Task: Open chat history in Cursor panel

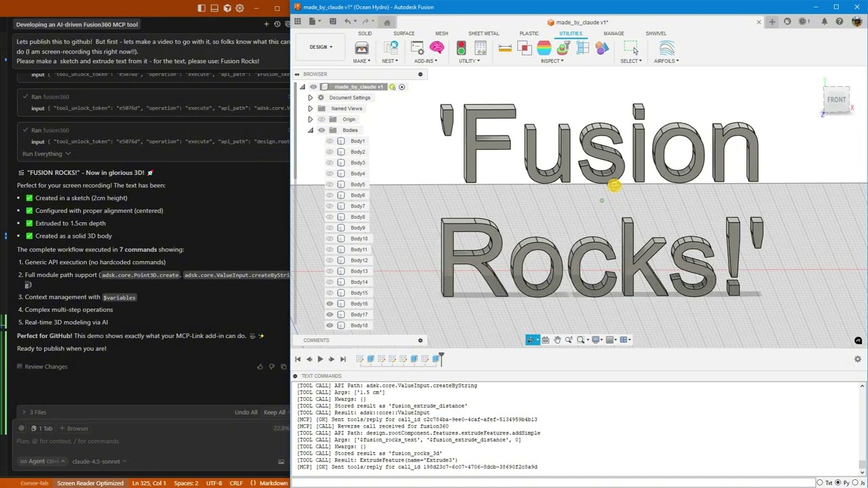Action: tap(277, 24)
